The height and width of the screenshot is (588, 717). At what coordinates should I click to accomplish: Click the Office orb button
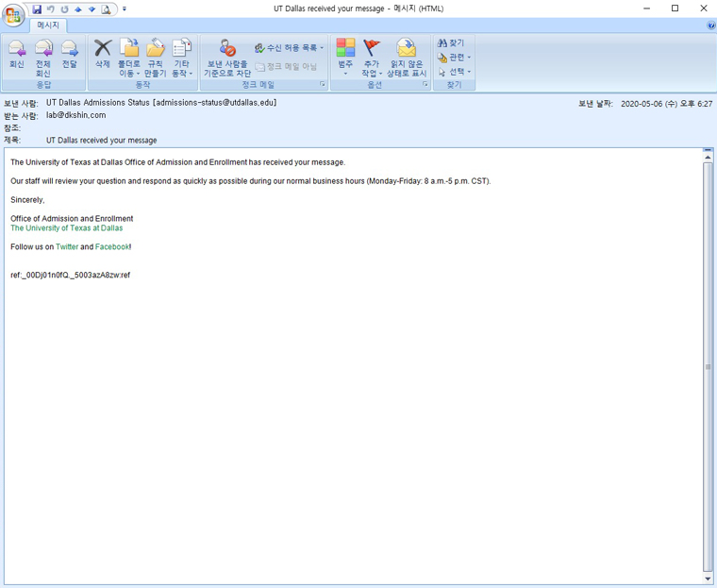pyautogui.click(x=13, y=15)
